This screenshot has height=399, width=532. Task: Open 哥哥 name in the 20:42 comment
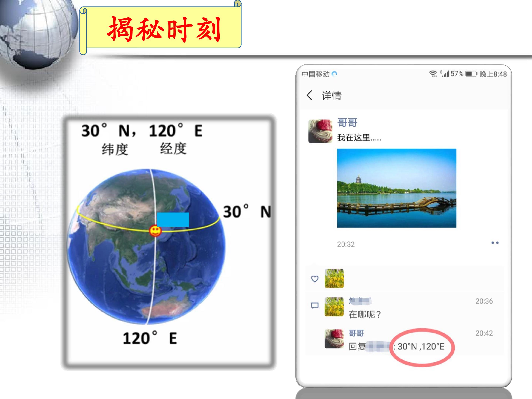click(x=356, y=333)
